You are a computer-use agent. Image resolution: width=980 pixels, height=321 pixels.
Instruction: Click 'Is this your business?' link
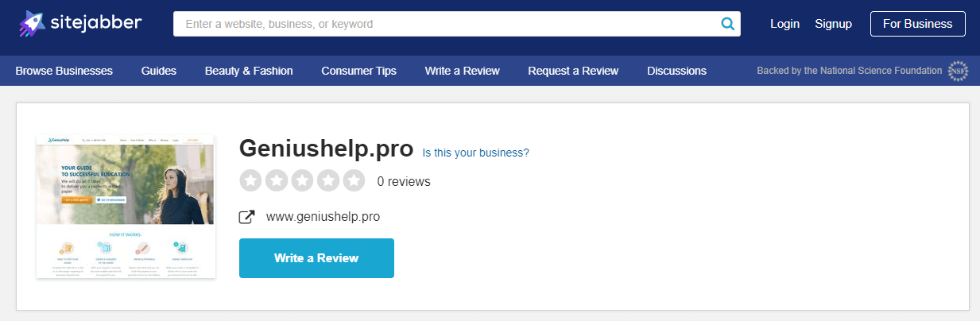coord(475,153)
